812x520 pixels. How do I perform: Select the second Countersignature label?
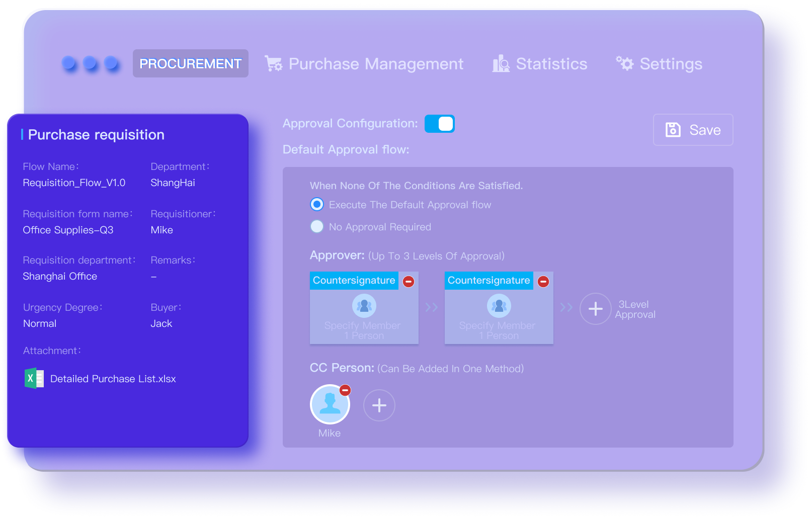(x=489, y=281)
